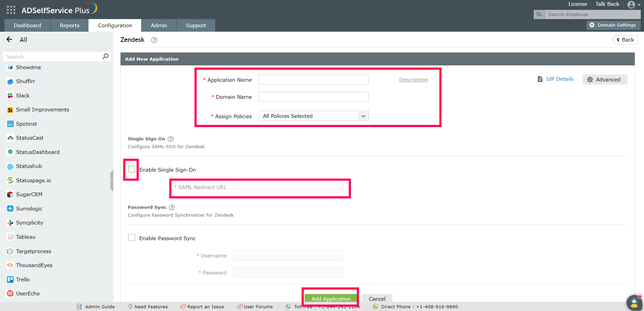The image size is (644, 311).
Task: Click the StatusDashboard app icon
Action: pyautogui.click(x=10, y=152)
